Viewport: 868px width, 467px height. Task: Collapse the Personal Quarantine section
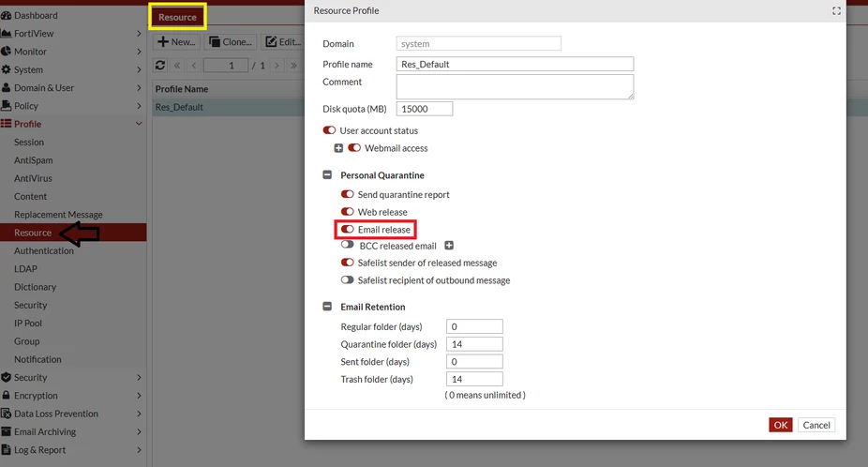point(327,175)
